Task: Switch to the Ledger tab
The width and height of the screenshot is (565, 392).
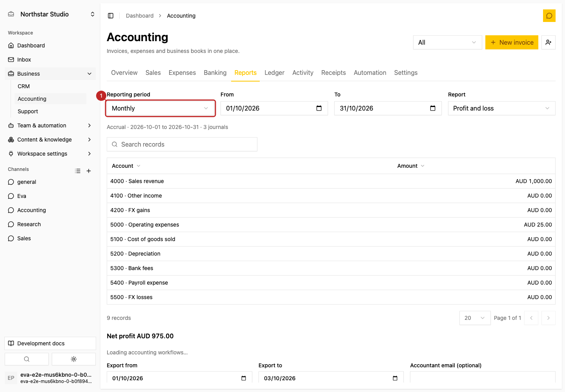Action: [x=274, y=73]
